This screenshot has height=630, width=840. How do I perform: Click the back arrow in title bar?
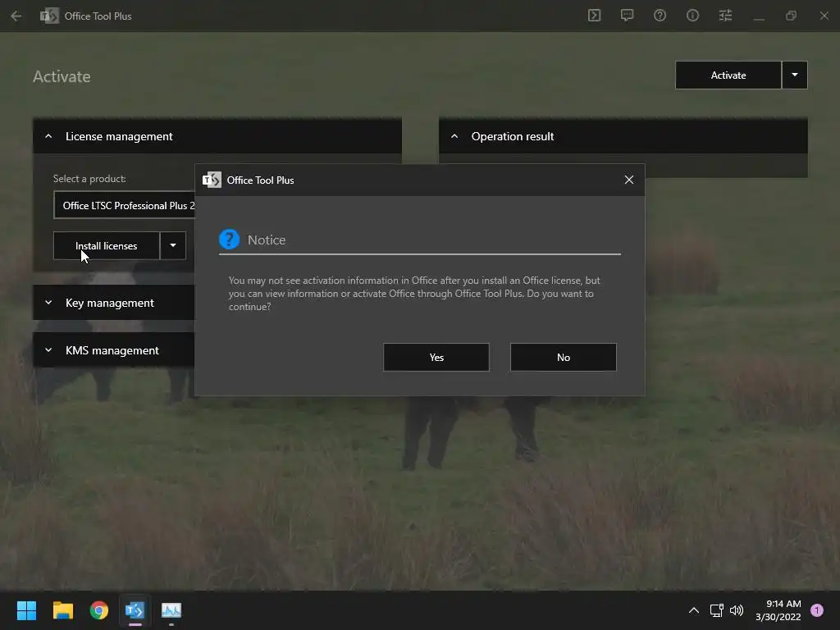pyautogui.click(x=16, y=16)
